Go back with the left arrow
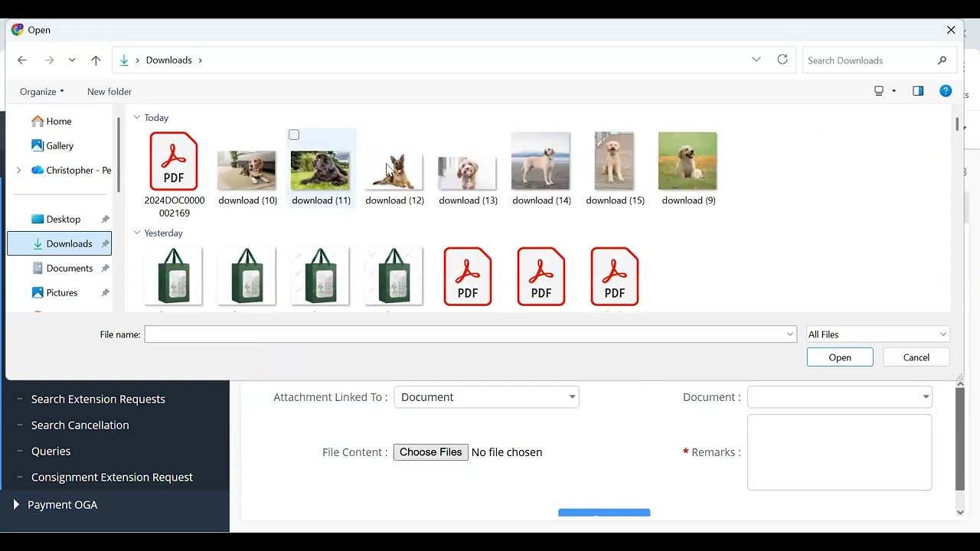The image size is (980, 551). click(x=22, y=60)
